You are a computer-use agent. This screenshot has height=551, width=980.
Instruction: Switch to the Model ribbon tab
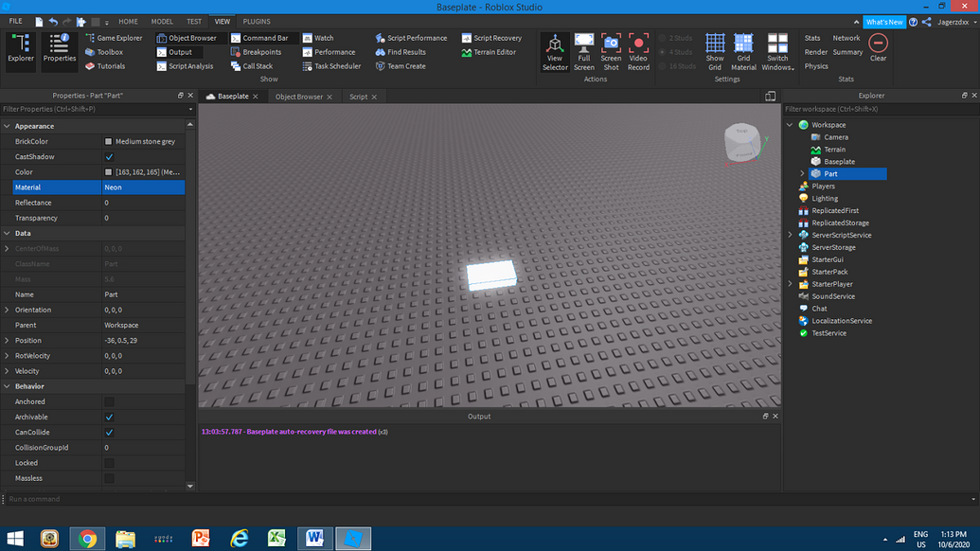pyautogui.click(x=161, y=21)
